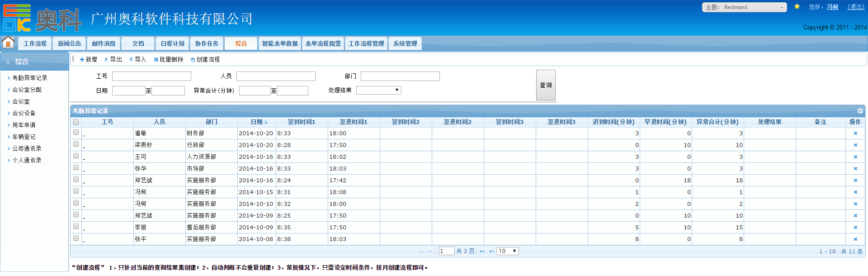Click the 新增 plus icon in toolbar

tap(82, 60)
